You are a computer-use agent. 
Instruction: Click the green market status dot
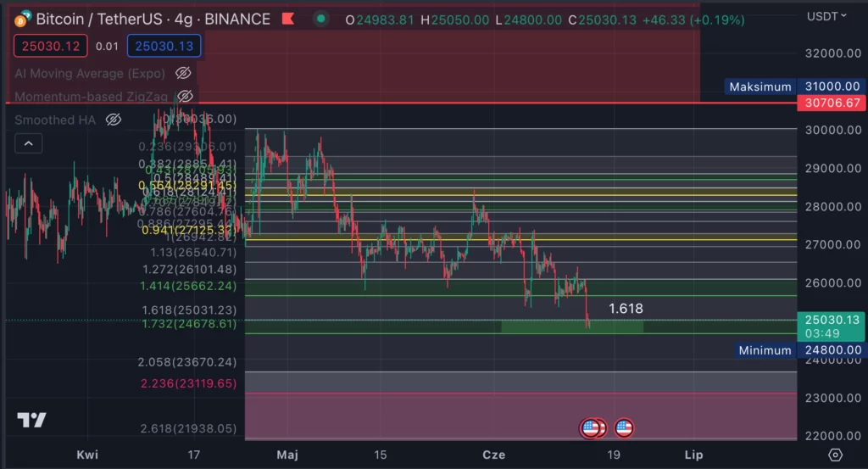[320, 19]
